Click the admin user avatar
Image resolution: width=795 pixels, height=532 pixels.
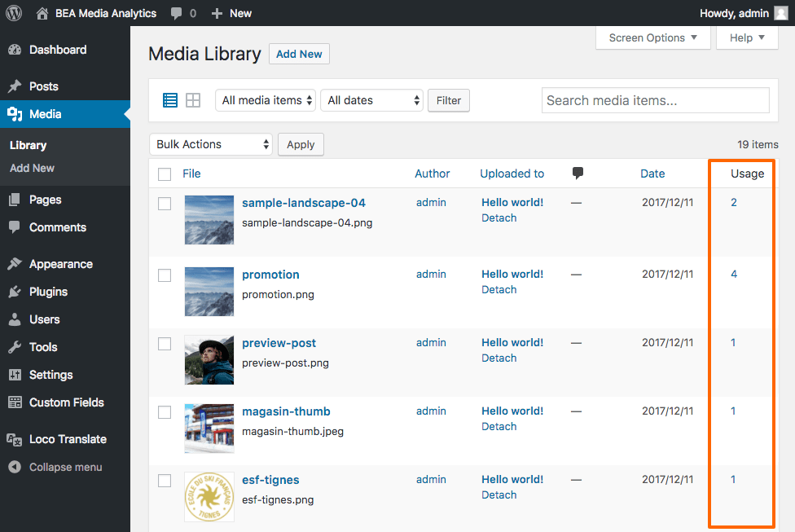780,13
